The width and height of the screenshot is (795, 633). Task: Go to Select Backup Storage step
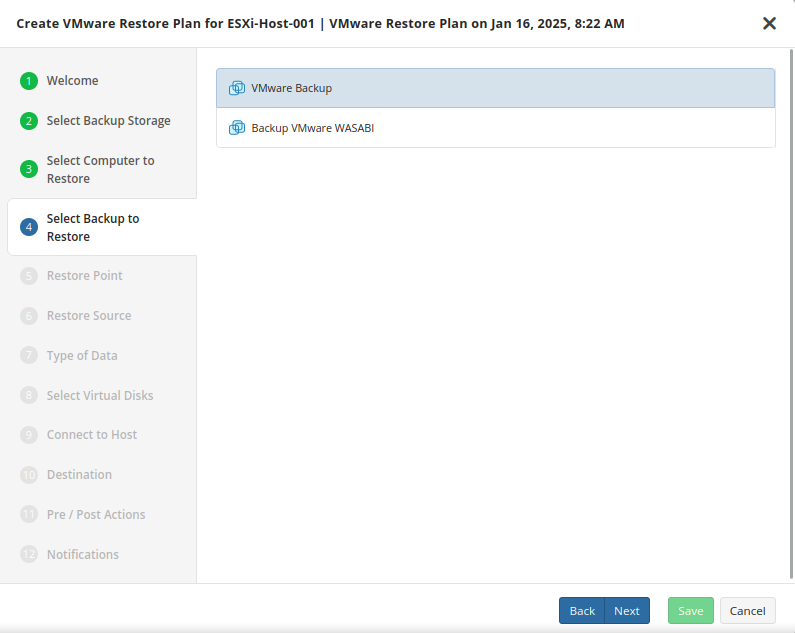(108, 121)
